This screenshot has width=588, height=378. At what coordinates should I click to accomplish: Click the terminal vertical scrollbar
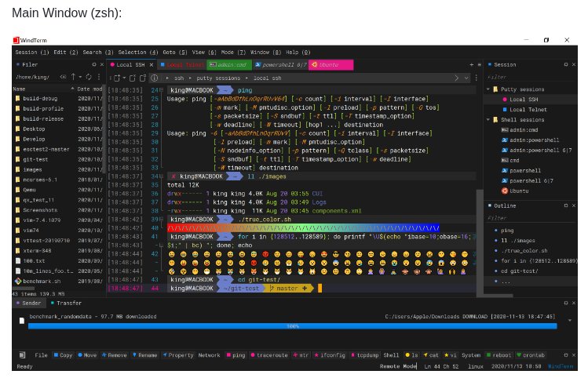coord(480,243)
